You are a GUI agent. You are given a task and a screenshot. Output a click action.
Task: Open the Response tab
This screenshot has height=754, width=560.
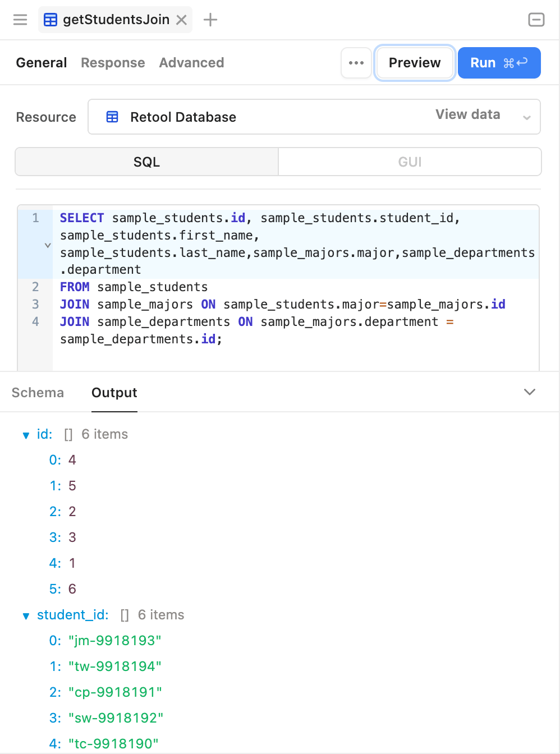coord(113,63)
